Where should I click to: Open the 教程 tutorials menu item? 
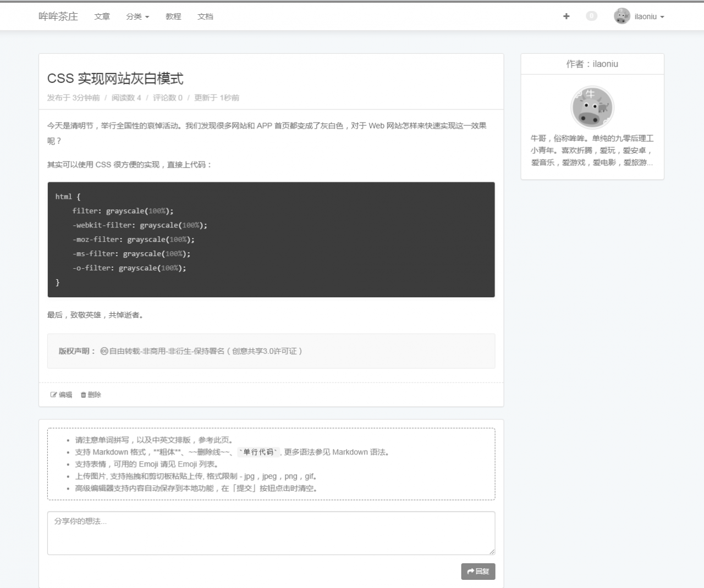[173, 16]
